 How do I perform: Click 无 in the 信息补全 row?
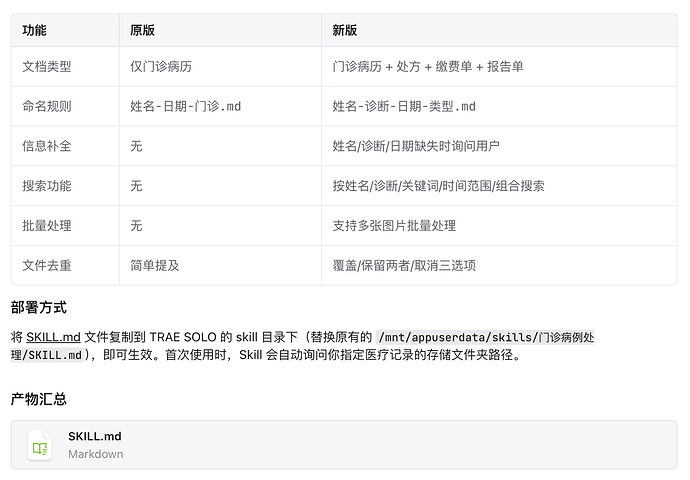tap(136, 146)
